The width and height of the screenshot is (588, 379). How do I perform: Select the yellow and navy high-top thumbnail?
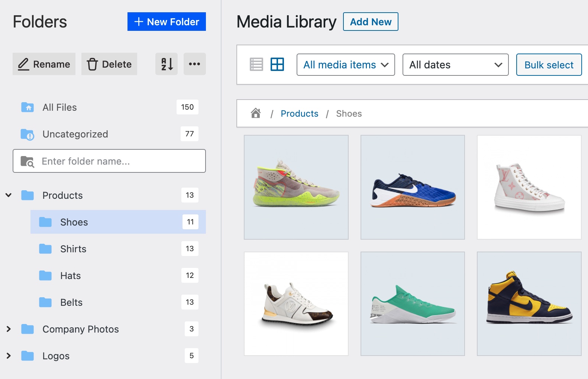coord(529,304)
